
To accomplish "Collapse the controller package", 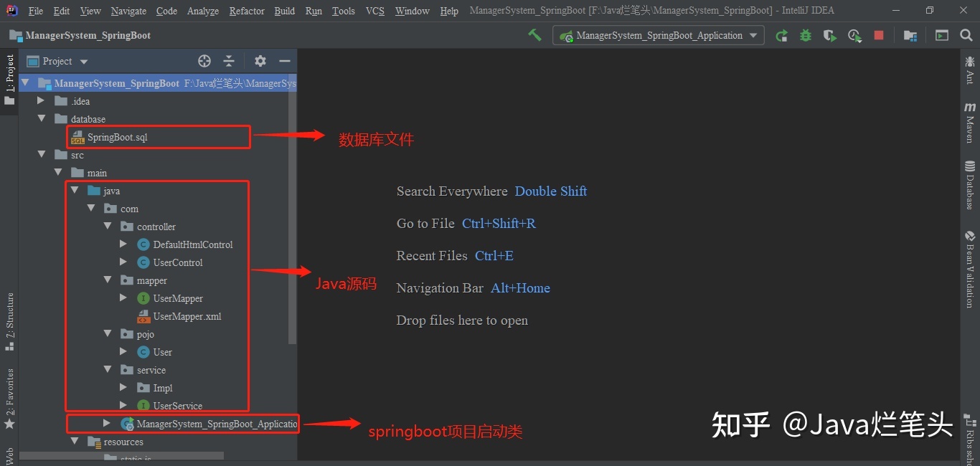I will coord(108,227).
